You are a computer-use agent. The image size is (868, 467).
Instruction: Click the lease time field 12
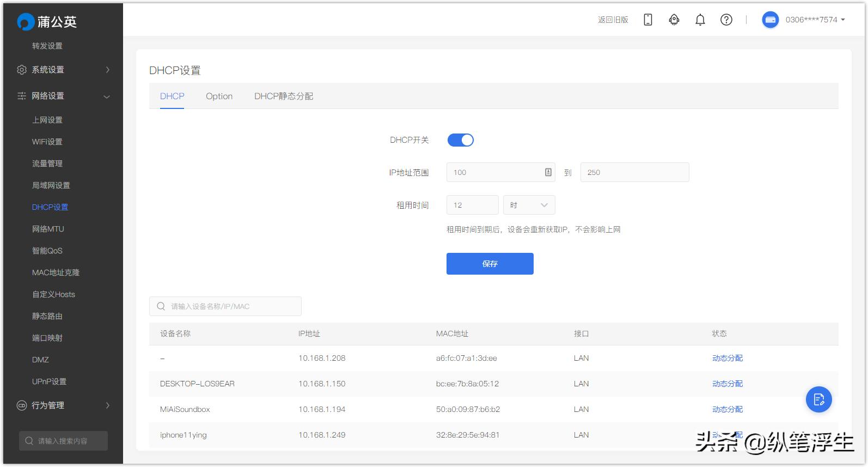473,205
